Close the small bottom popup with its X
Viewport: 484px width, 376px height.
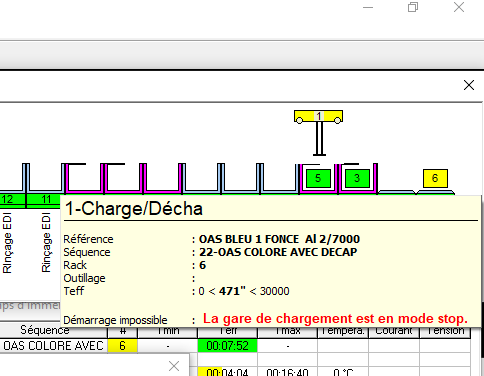(174, 366)
